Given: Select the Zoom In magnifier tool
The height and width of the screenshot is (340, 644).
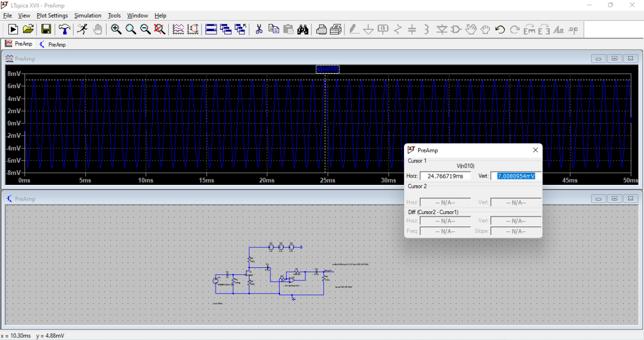Looking at the screenshot, I should (x=116, y=29).
